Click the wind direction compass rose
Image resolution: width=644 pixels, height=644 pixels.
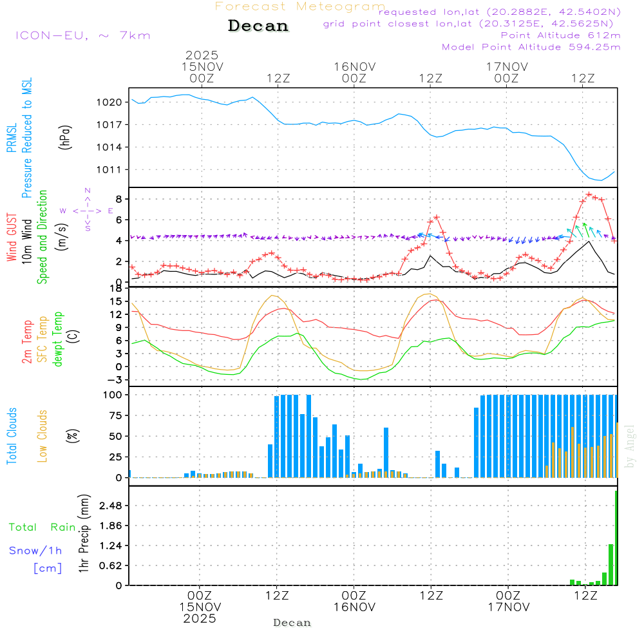coord(87,211)
